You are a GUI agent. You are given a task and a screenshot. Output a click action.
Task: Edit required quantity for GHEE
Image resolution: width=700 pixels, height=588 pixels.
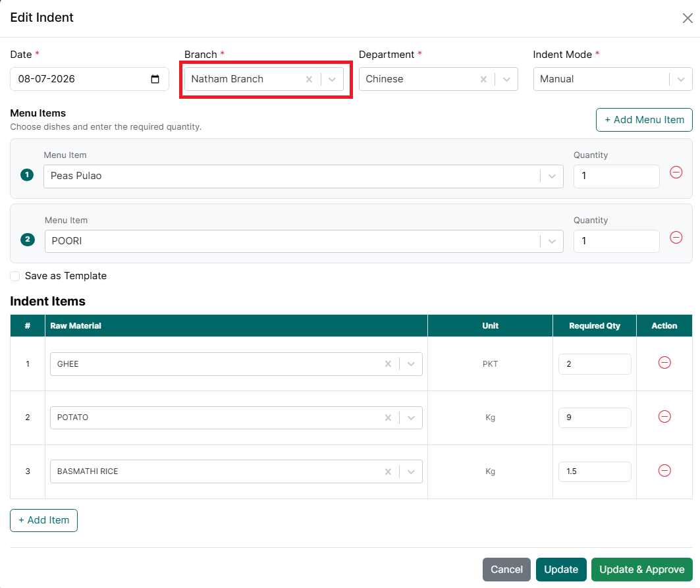click(595, 364)
